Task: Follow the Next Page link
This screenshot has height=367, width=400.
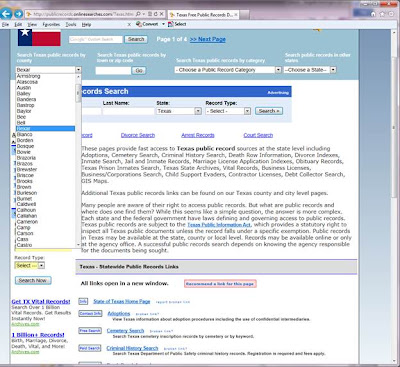Action: click(x=208, y=39)
